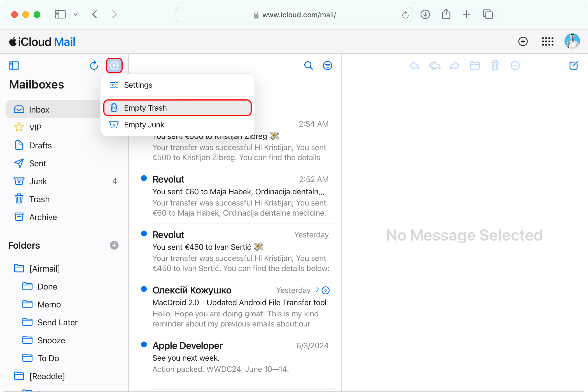Open a new Safari tab
Image resolution: width=588 pixels, height=392 pixels.
(466, 14)
